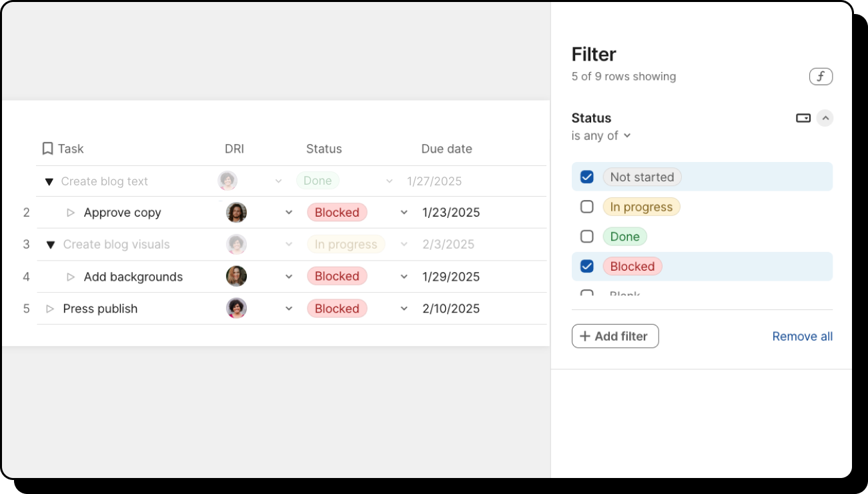The image size is (868, 494).
Task: Click the Add backgrounds assignee avatar
Action: pos(236,276)
